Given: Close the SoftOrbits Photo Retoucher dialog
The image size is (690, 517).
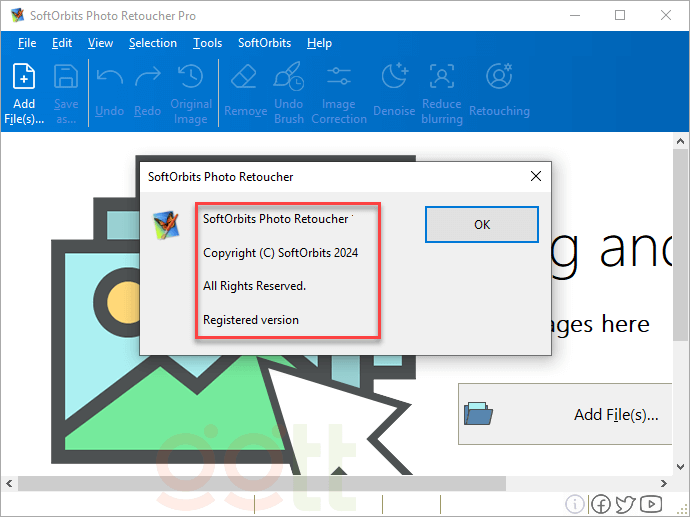Looking at the screenshot, I should [x=536, y=176].
